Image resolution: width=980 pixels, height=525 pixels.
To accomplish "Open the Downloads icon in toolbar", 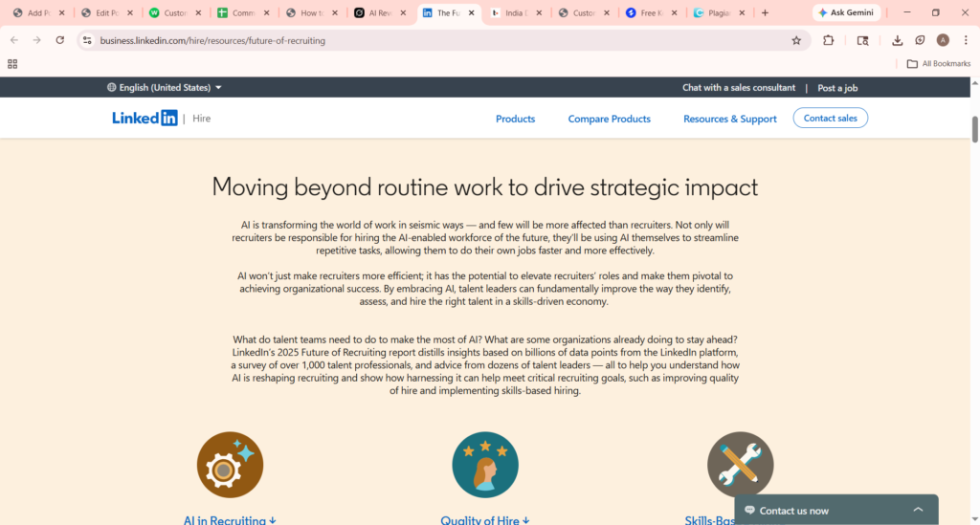I will point(897,40).
